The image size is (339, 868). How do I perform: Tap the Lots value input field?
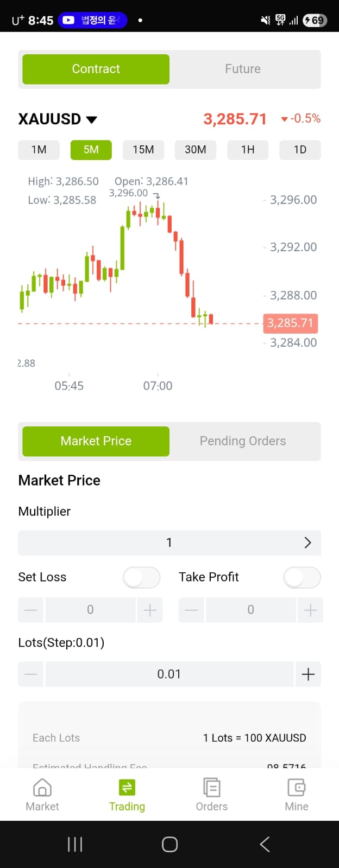point(169,674)
